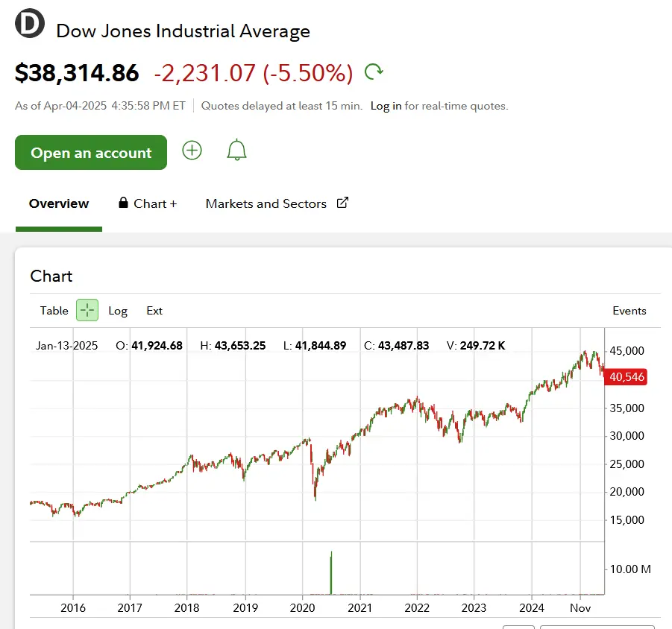Click the lock icon beside Chart +
Viewport: 672px width, 629px height.
pyautogui.click(x=124, y=203)
